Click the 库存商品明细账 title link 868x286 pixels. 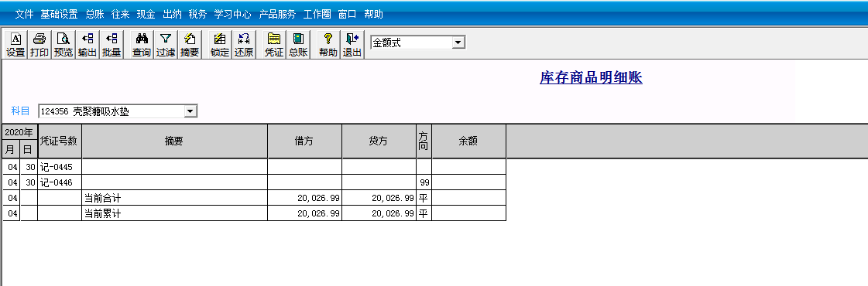click(x=591, y=78)
